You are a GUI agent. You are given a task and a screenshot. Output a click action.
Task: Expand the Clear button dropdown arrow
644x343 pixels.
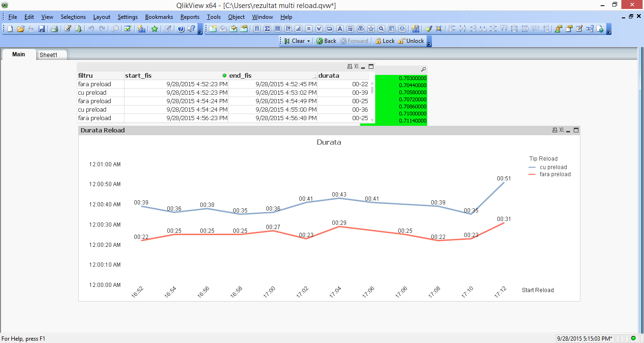click(308, 41)
